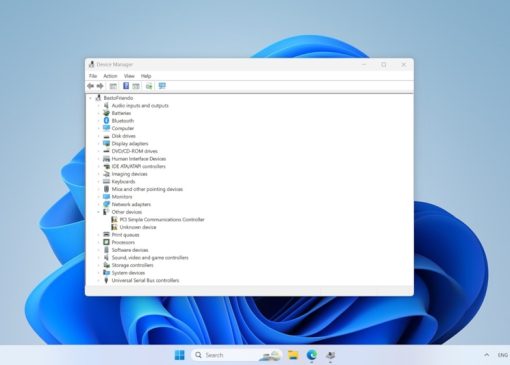
Task: Select the 'IDE ATA/ATAPI controllers' label
Action: point(139,166)
